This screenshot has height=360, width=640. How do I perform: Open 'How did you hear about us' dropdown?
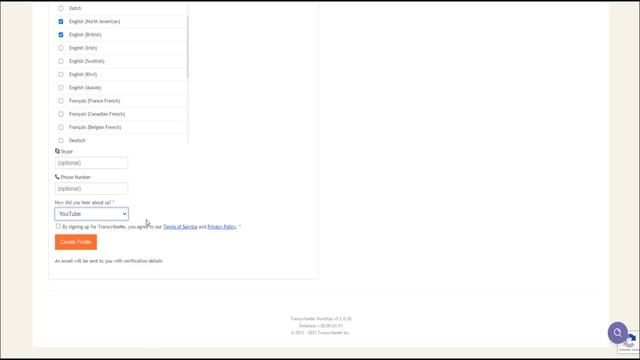pos(91,214)
